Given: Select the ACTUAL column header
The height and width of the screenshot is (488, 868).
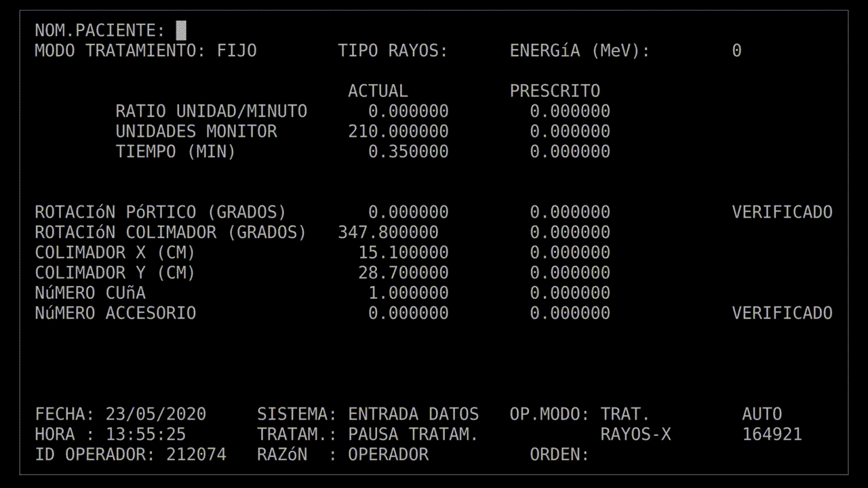Looking at the screenshot, I should click(378, 90).
